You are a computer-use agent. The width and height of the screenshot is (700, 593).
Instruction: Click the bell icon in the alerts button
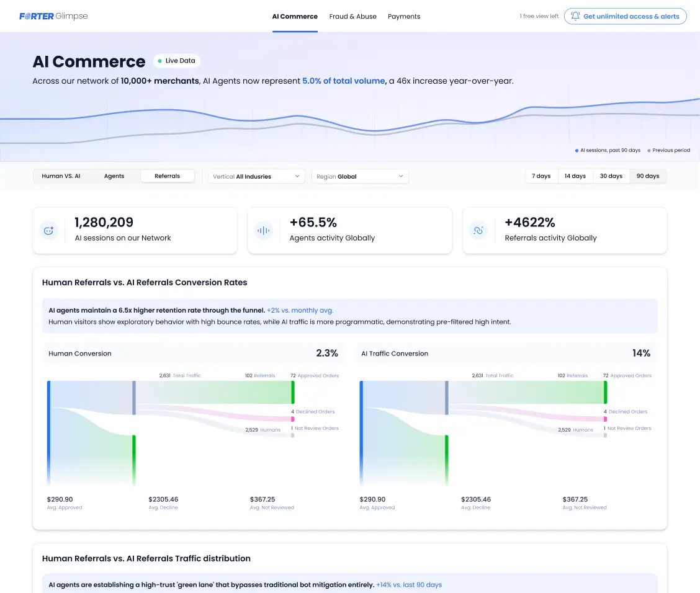tap(575, 16)
